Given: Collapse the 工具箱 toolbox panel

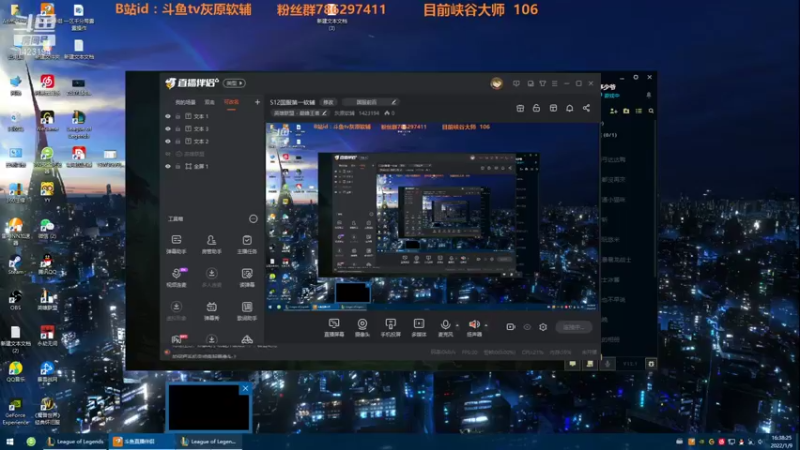Looking at the screenshot, I should click(253, 219).
